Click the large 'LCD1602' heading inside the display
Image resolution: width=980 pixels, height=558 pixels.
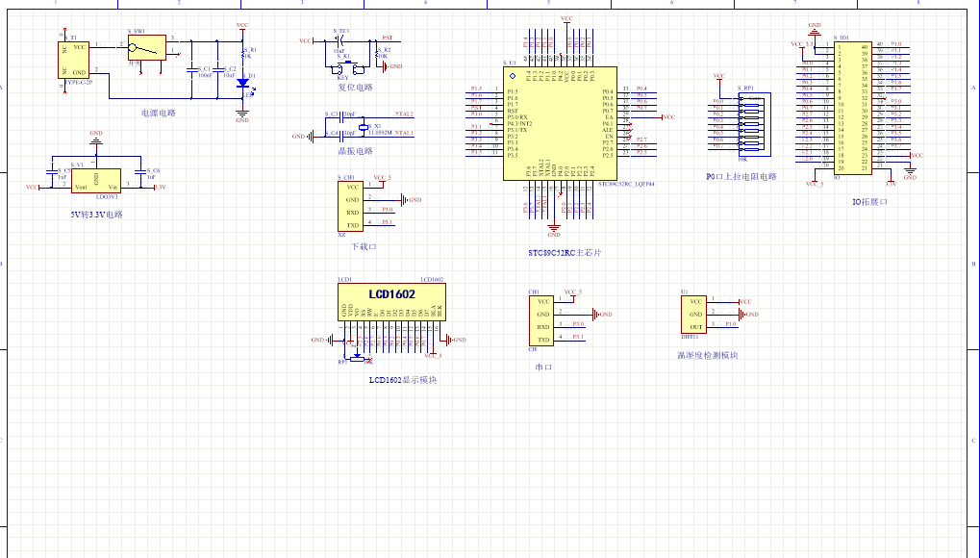tap(391, 294)
